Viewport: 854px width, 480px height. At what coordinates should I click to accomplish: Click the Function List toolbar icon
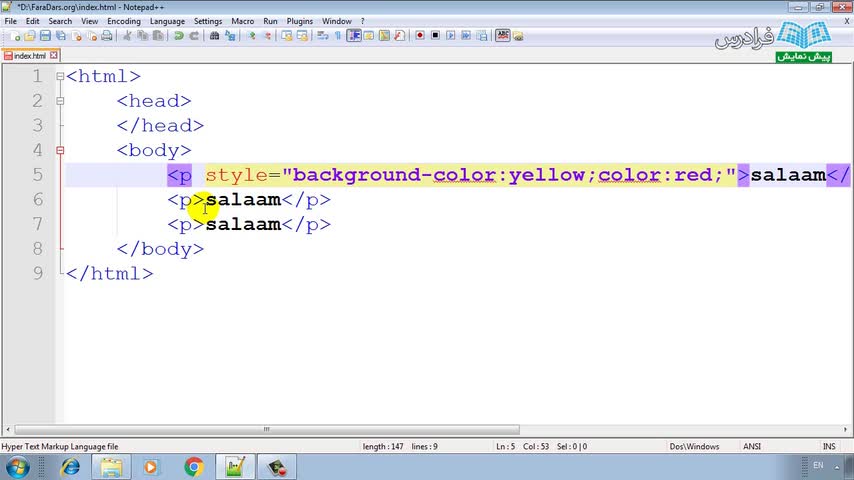pyautogui.click(x=399, y=36)
